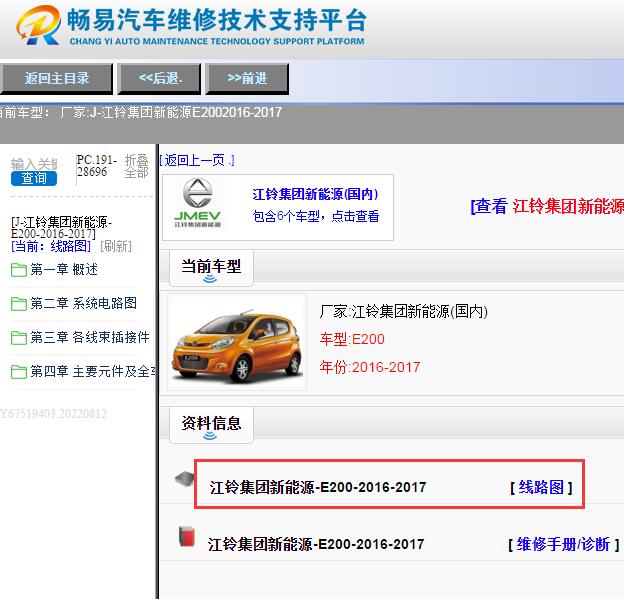Select the 资料信息 tab
The image size is (624, 599).
pos(211,425)
